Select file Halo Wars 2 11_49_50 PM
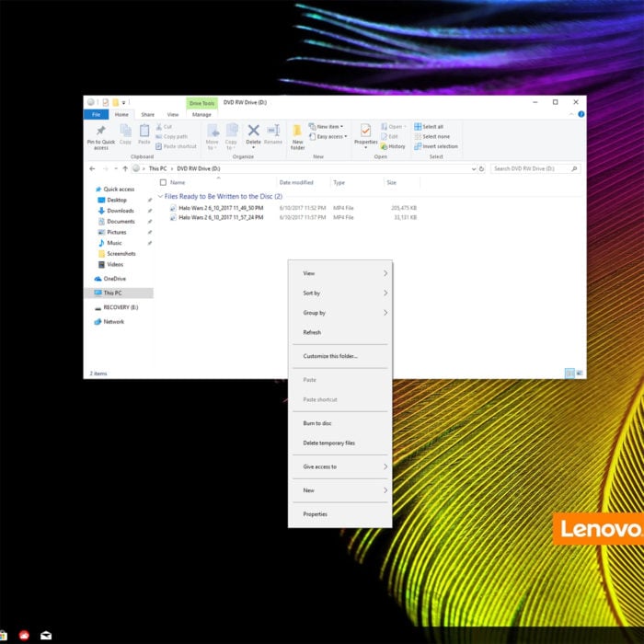644x644 pixels. coord(221,208)
